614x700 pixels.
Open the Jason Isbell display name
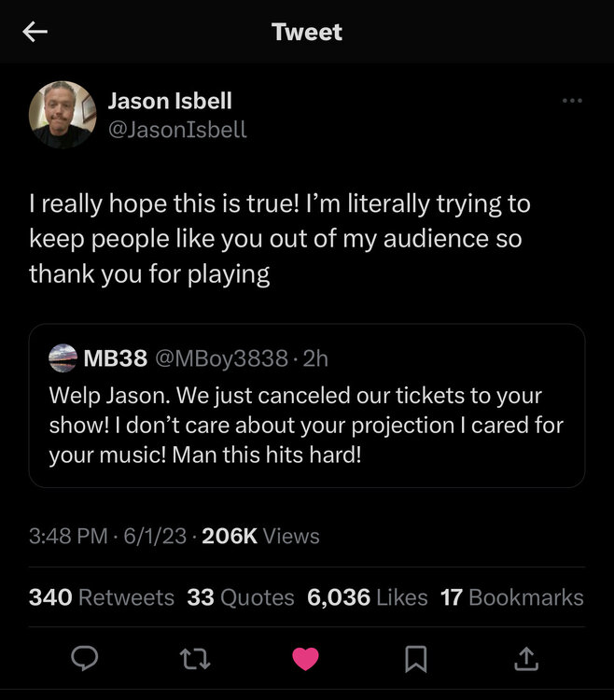pos(170,100)
